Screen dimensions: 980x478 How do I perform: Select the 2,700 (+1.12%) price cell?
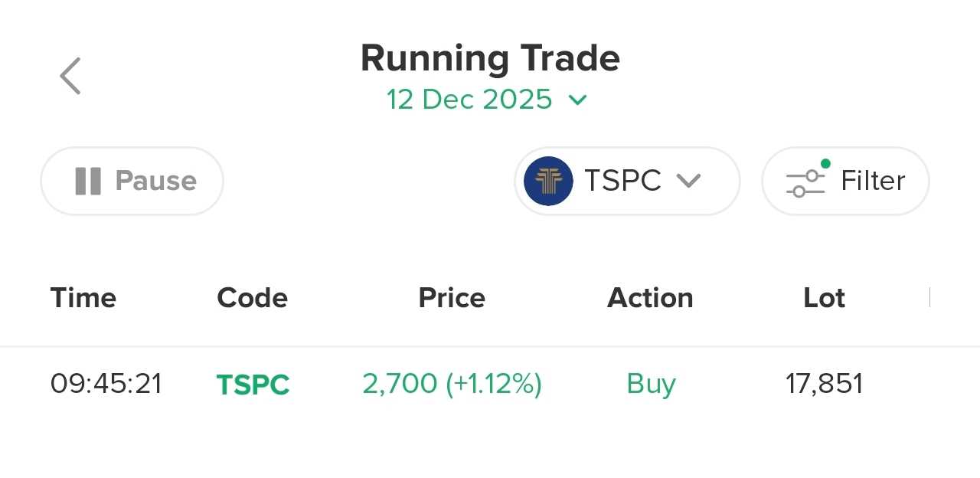pyautogui.click(x=452, y=383)
